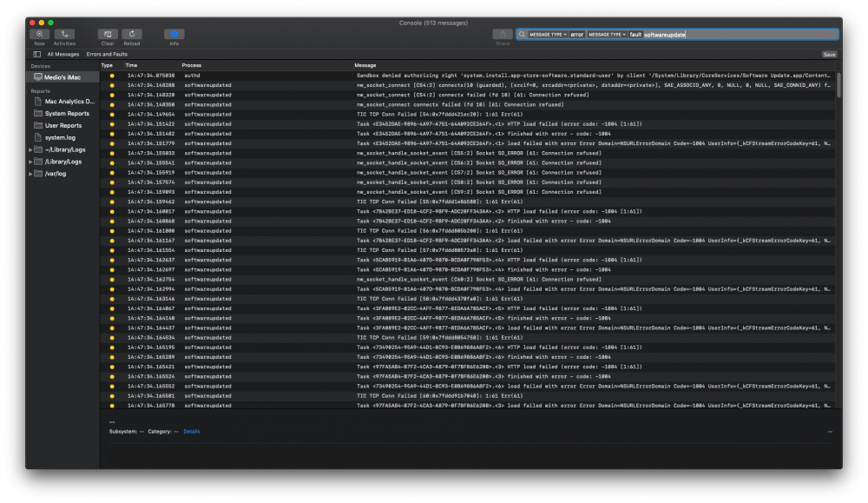The width and height of the screenshot is (868, 503).
Task: Select the row timestamped 14:47:34.149654
Action: point(468,115)
